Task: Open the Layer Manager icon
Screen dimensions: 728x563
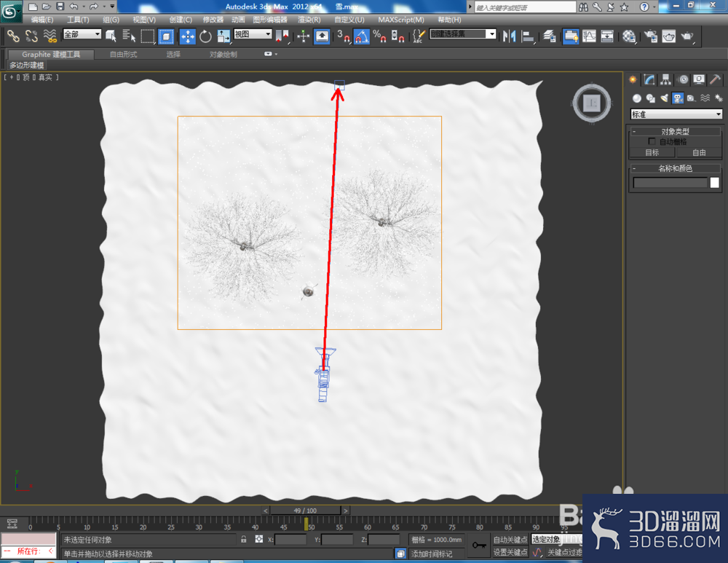Action: point(549,36)
